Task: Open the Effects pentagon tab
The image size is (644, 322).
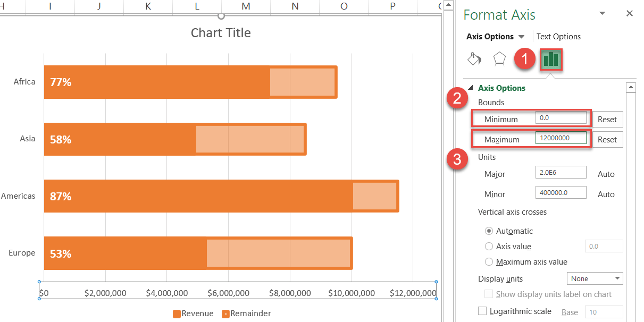Action: click(499, 59)
